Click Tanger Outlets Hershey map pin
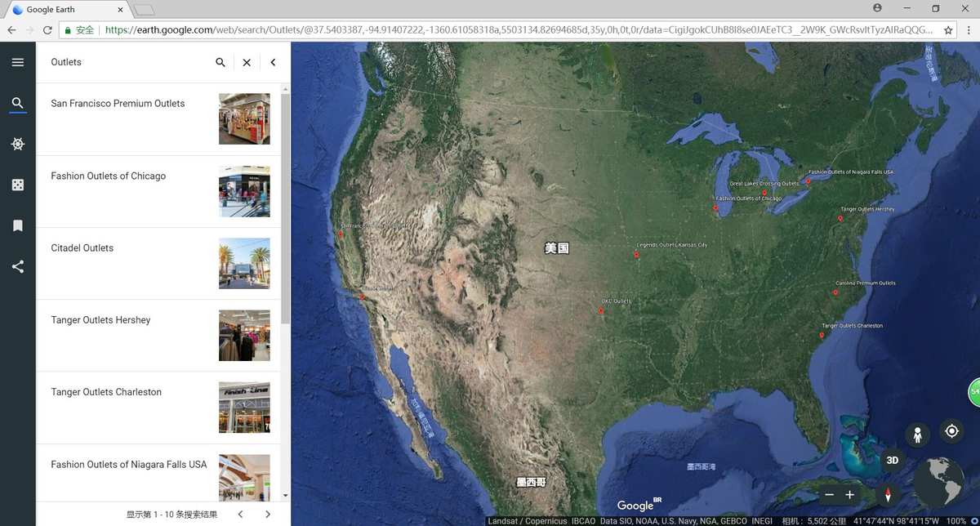980x526 pixels. [840, 218]
